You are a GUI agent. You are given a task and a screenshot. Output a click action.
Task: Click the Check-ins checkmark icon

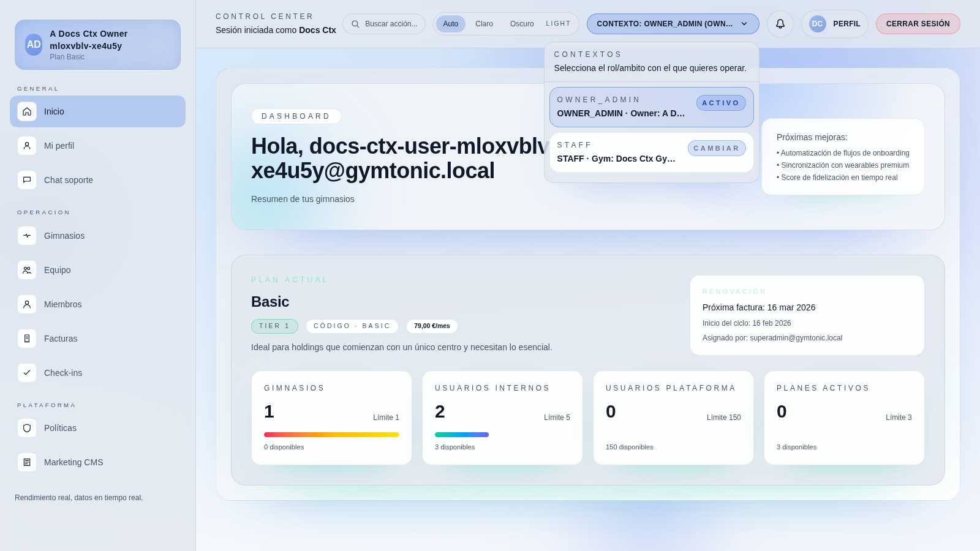pyautogui.click(x=27, y=373)
